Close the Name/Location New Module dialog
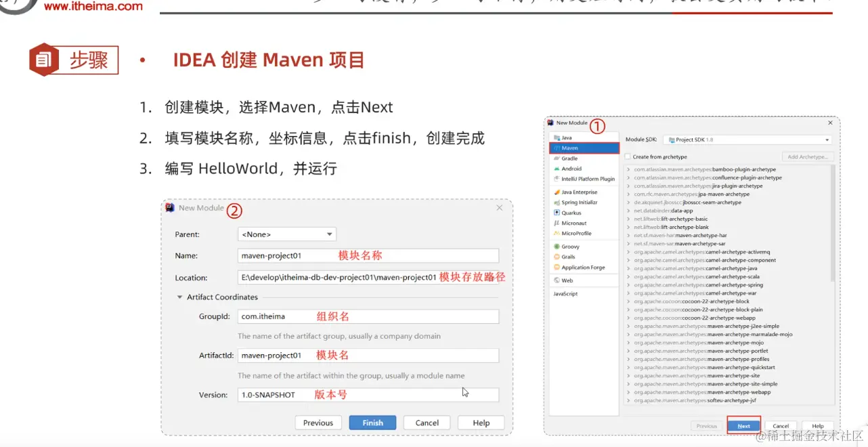 [x=500, y=208]
